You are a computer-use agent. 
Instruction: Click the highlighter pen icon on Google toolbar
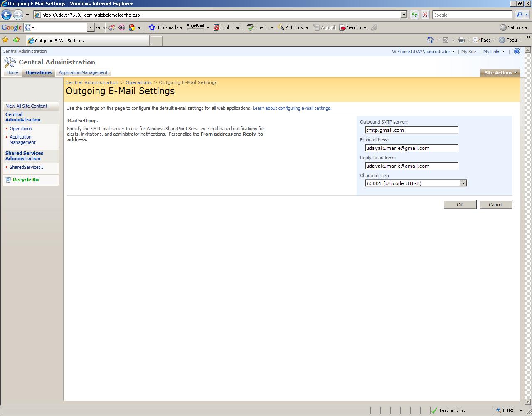(x=374, y=27)
